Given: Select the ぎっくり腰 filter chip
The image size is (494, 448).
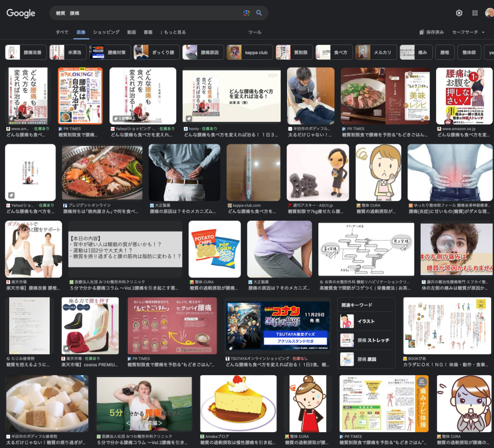Looking at the screenshot, I should click(x=156, y=52).
